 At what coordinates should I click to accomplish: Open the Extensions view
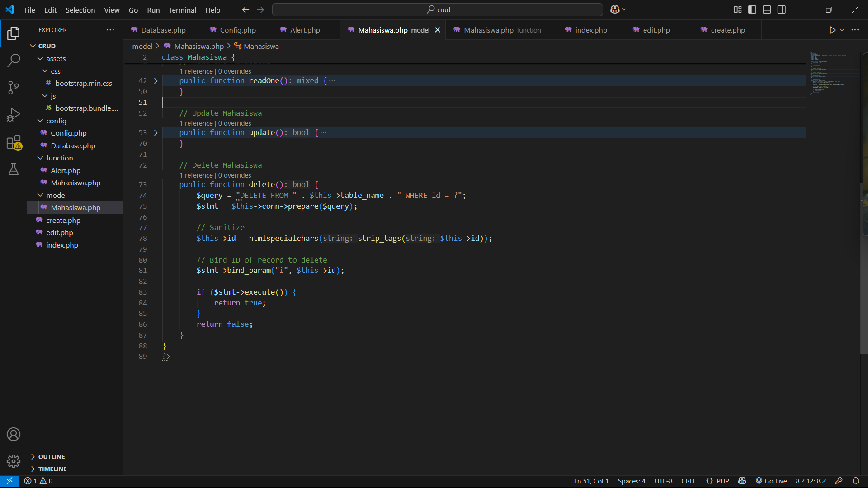point(14,142)
